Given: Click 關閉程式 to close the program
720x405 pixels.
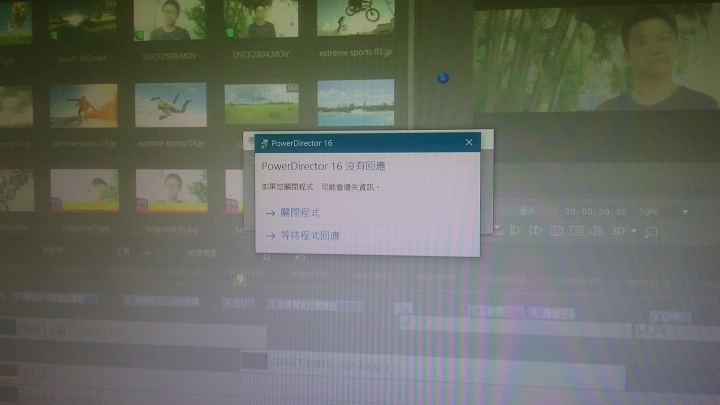Looking at the screenshot, I should pos(300,213).
